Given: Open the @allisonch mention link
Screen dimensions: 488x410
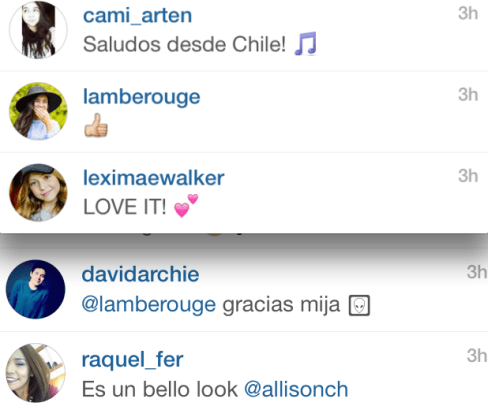Looking at the screenshot, I should click(x=296, y=389).
